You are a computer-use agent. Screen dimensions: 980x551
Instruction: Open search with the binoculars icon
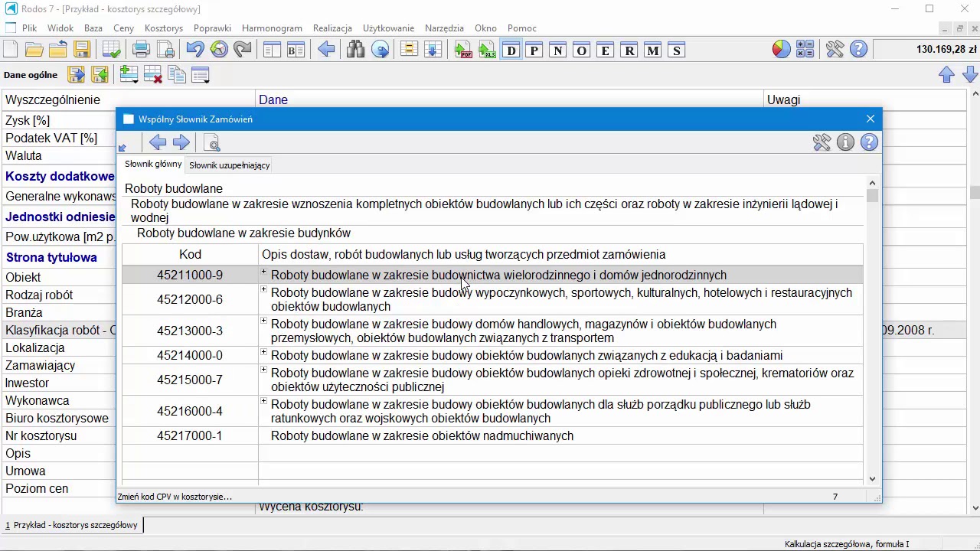coord(355,51)
